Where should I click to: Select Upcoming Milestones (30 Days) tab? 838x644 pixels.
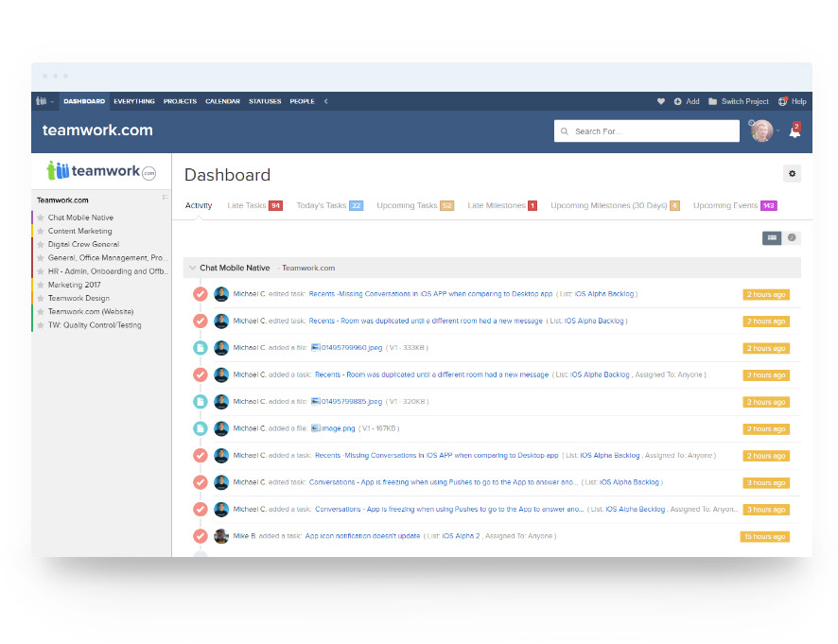[x=615, y=205]
